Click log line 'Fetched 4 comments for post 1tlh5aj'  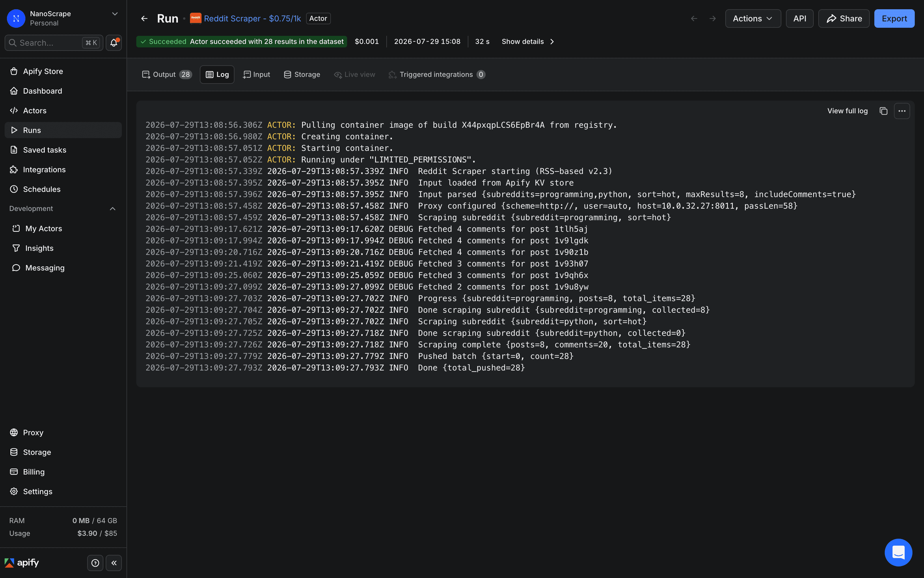point(366,229)
